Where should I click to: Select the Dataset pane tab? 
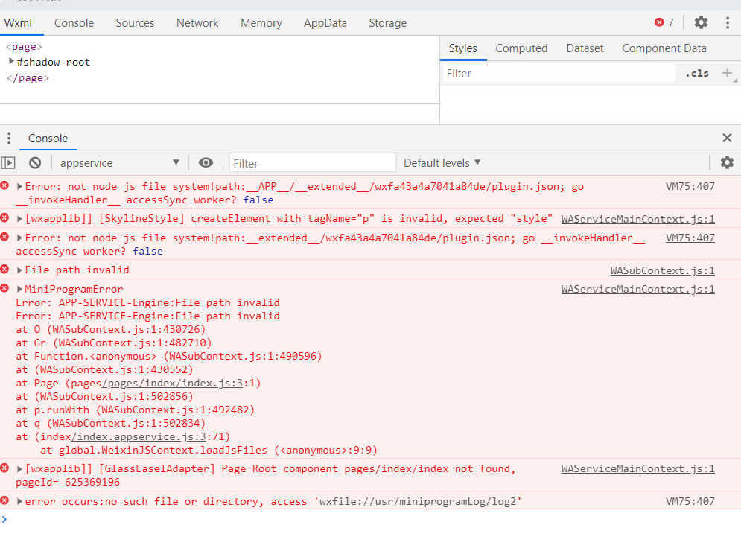pos(585,48)
